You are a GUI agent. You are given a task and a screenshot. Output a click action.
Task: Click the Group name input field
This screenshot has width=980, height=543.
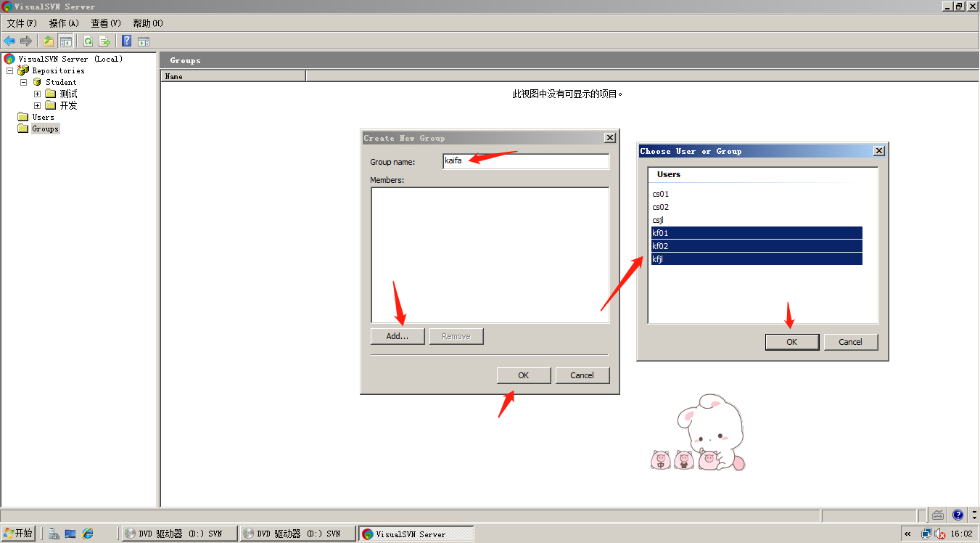point(526,161)
